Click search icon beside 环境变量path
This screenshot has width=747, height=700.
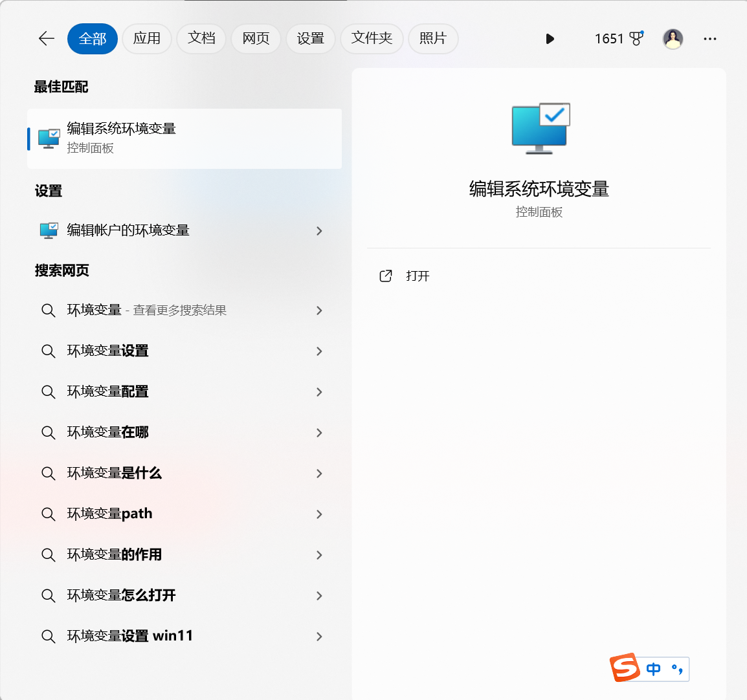click(x=48, y=514)
